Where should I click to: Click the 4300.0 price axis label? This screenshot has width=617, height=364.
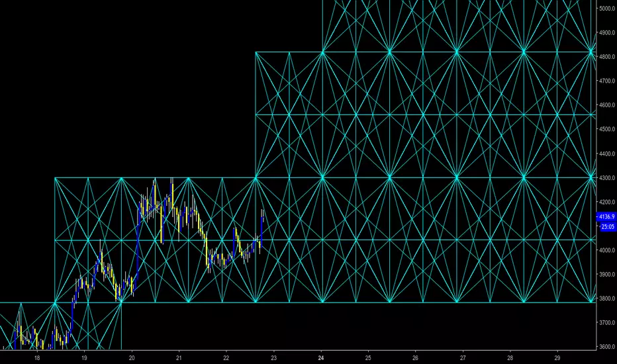click(608, 178)
